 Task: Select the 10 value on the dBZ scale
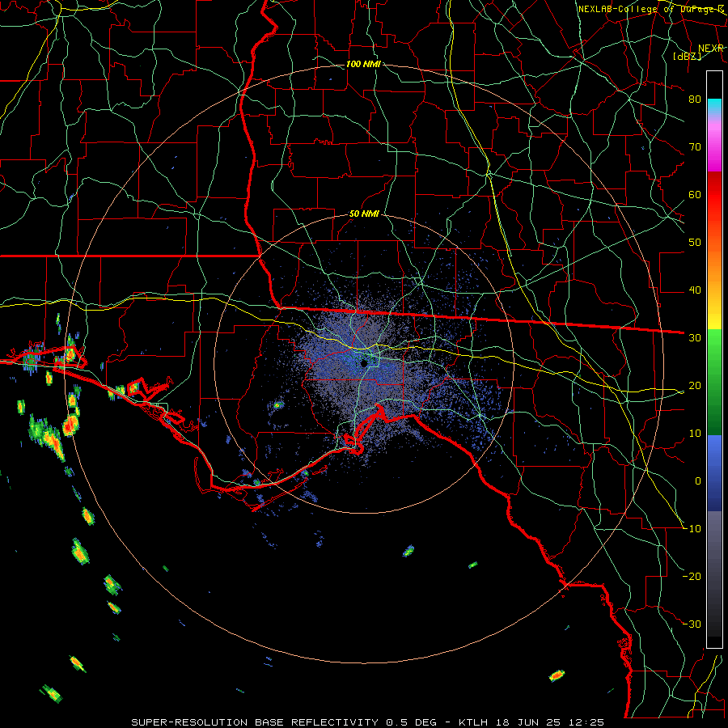(x=695, y=434)
